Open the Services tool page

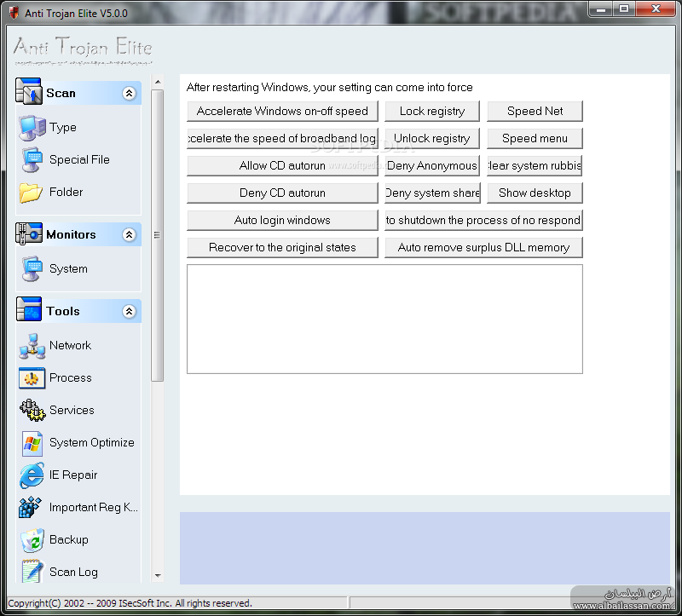point(72,410)
